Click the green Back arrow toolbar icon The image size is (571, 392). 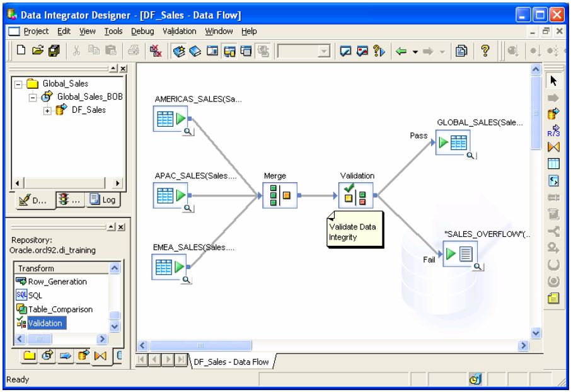pos(401,52)
